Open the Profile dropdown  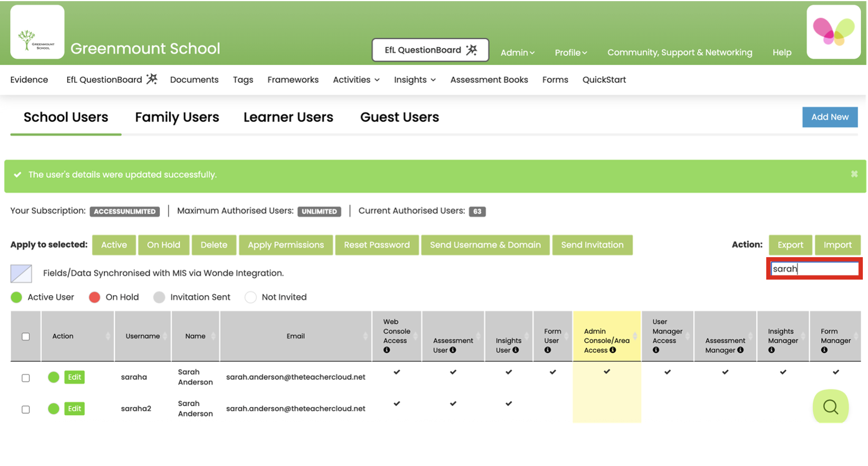[x=571, y=52]
